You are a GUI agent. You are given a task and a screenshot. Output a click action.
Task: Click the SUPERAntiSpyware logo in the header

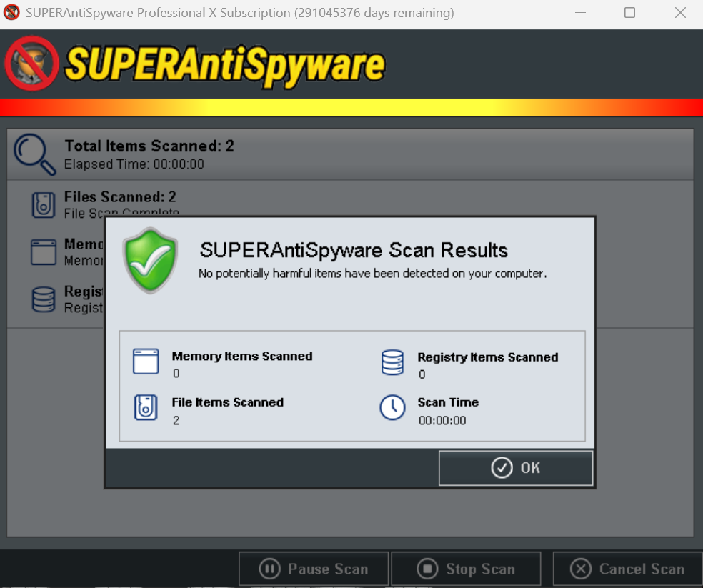coord(195,64)
